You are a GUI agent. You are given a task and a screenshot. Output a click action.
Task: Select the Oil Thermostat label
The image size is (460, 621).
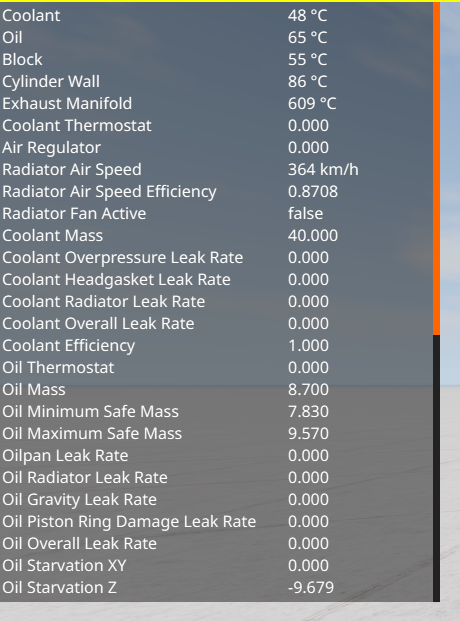click(58, 368)
